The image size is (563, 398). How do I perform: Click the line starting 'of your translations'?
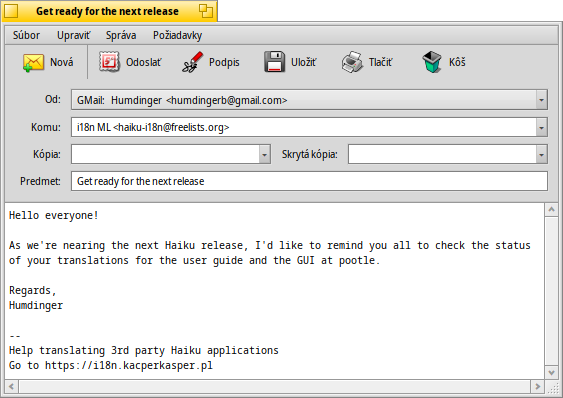click(194, 260)
